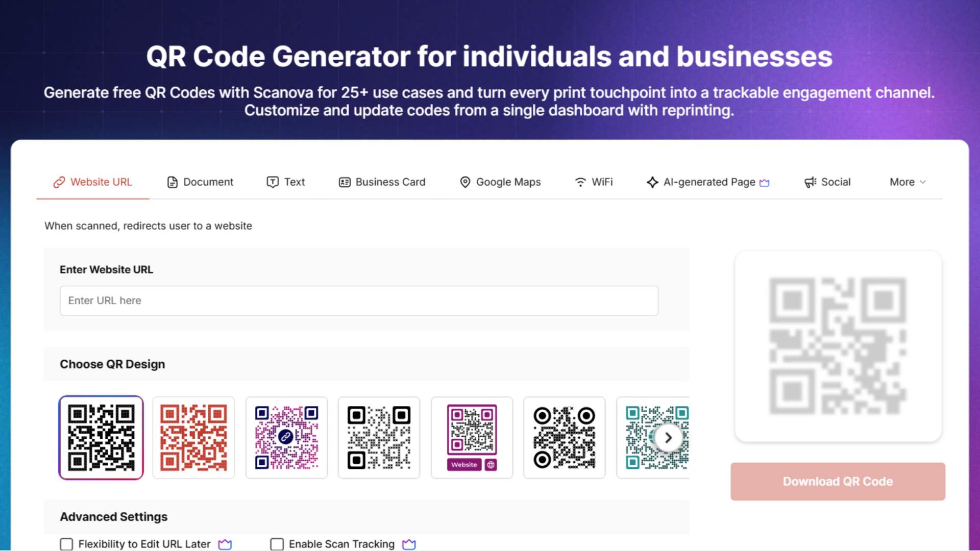Show next QR designs with the arrow
The image size is (980, 551).
(x=668, y=438)
